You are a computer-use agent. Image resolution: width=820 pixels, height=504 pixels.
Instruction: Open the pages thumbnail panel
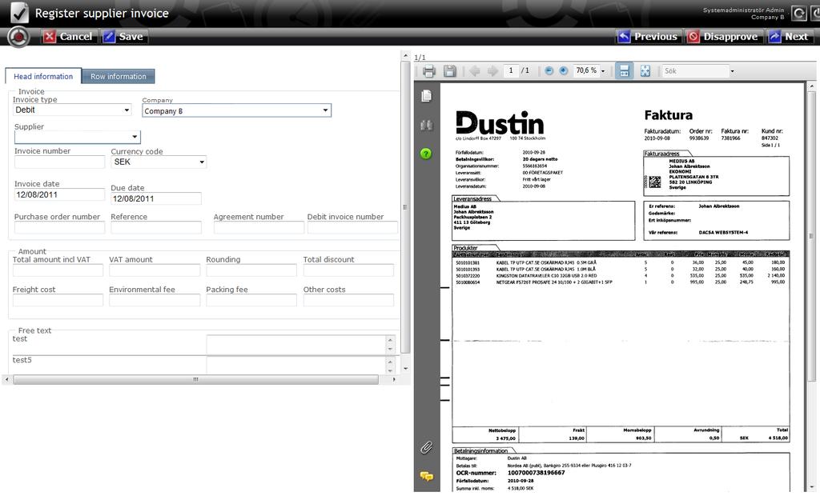point(427,95)
